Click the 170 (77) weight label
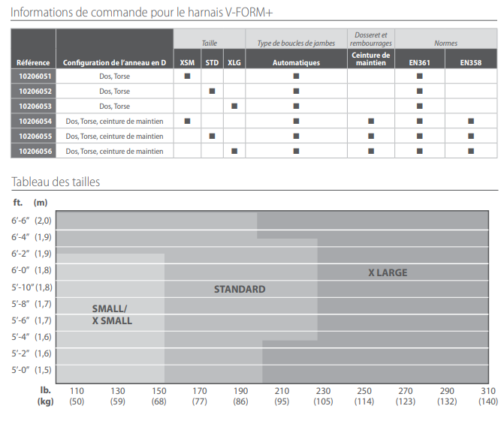The width and height of the screenshot is (504, 430). [200, 396]
